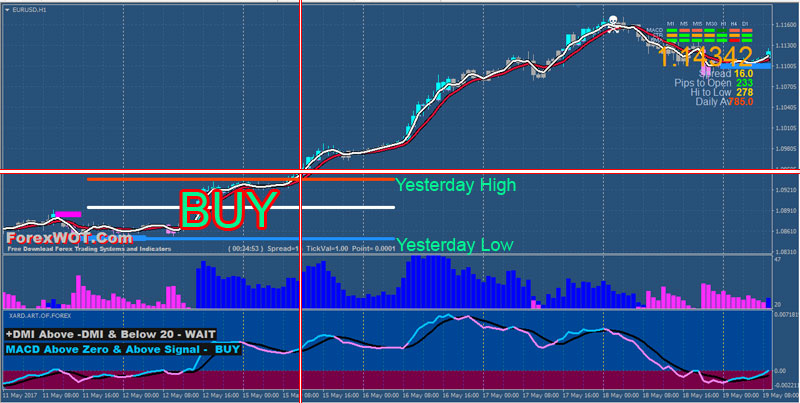The width and height of the screenshot is (800, 403).
Task: Click the MACD row signal box under D1
Action: (747, 30)
